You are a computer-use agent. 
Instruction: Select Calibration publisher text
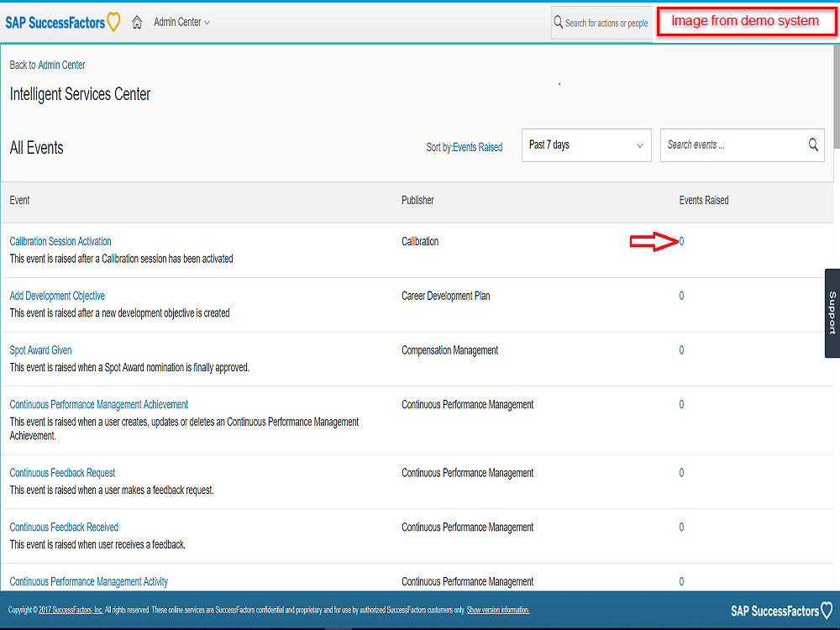[x=420, y=242]
